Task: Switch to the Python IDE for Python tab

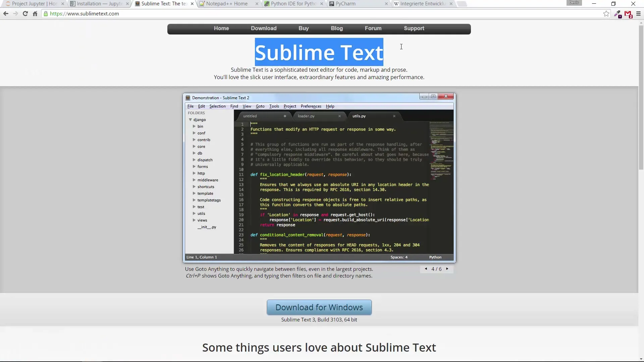Action: click(x=293, y=4)
